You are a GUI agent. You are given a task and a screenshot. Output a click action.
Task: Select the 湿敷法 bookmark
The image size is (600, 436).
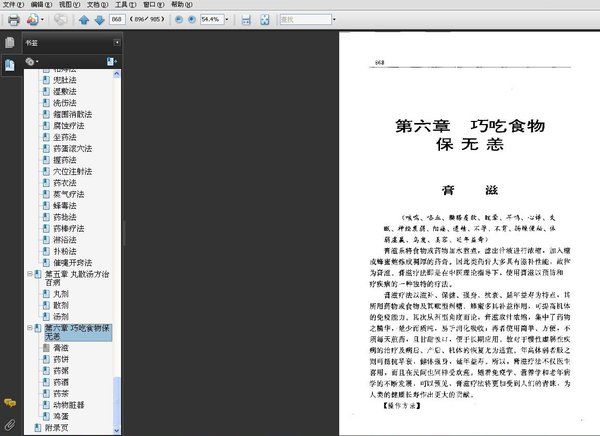[x=64, y=91]
